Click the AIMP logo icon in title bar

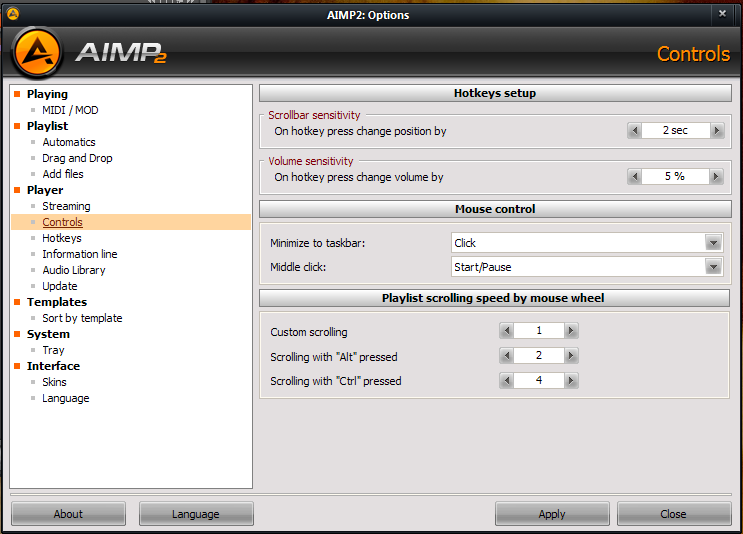(13, 14)
